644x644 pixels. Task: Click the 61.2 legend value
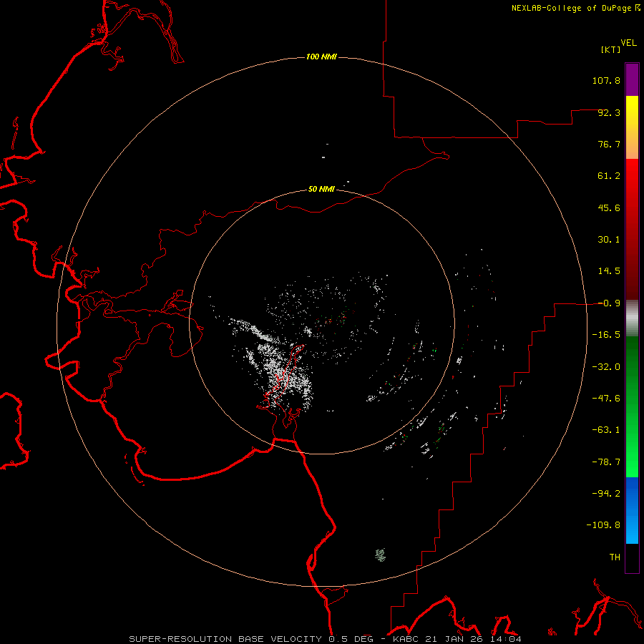609,176
